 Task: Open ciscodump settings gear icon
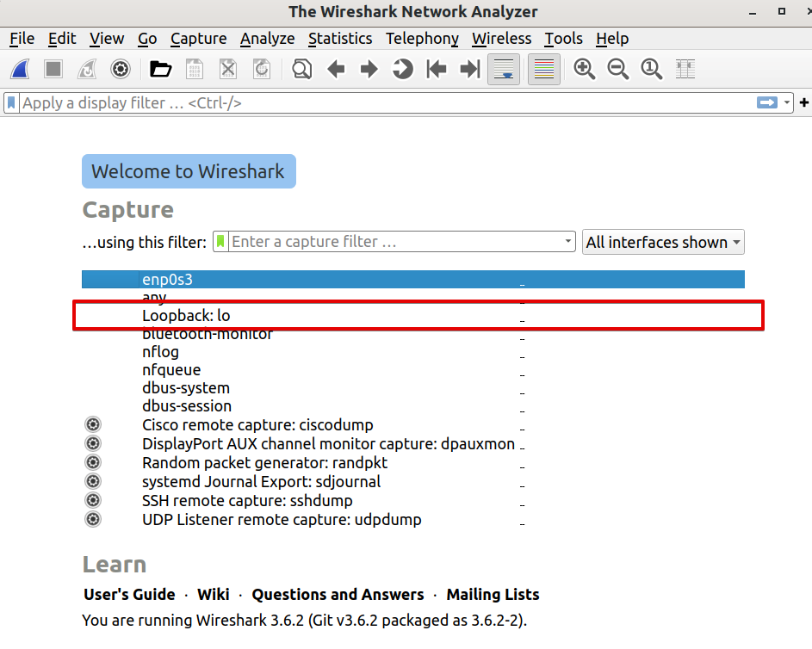click(x=93, y=425)
